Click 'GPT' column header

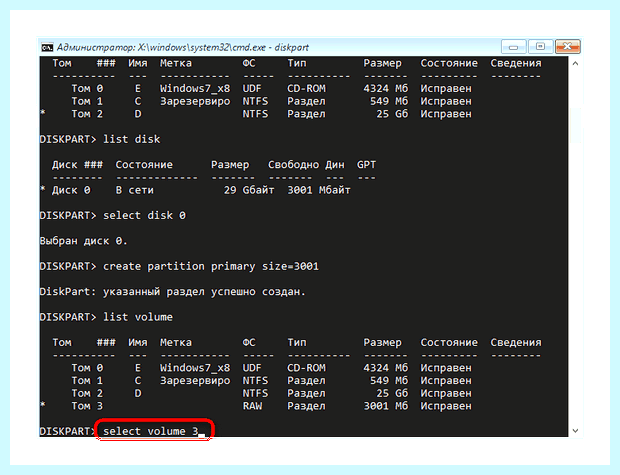click(367, 165)
